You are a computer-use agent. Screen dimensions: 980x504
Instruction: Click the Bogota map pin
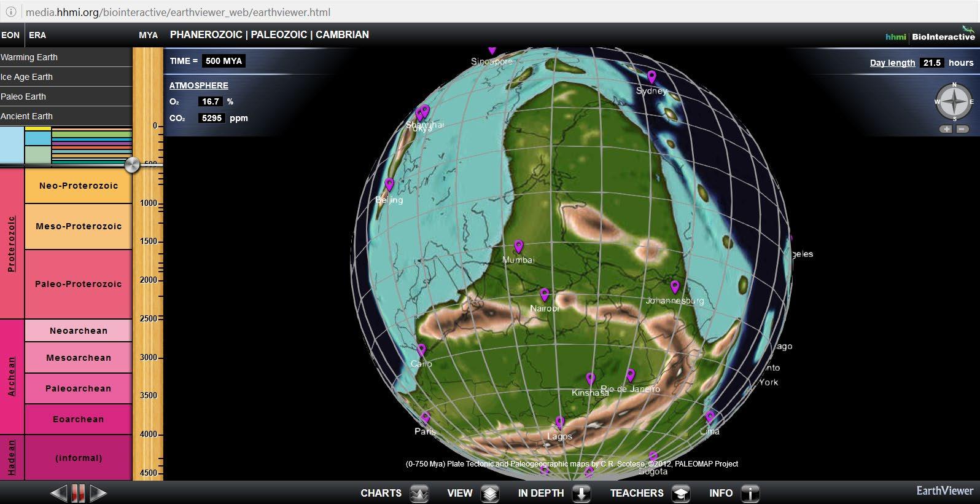click(653, 458)
